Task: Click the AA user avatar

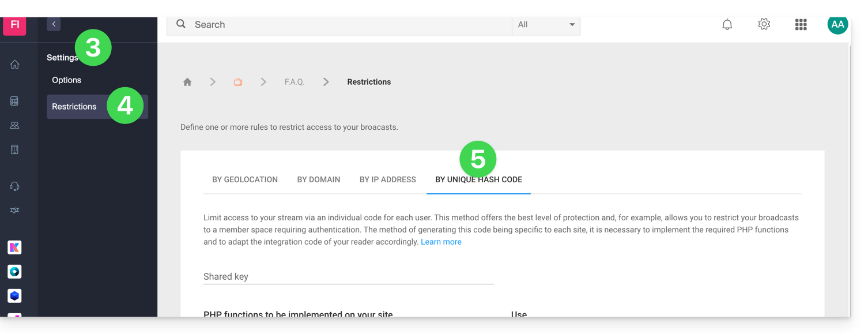Action: pos(837,25)
